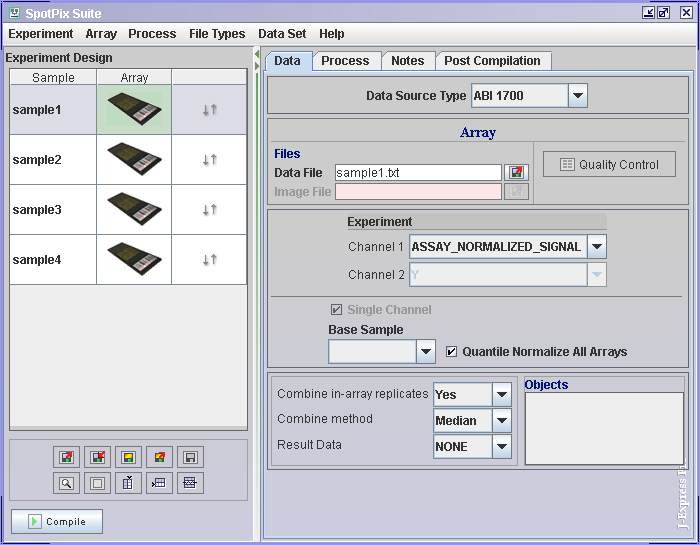Viewport: 700px width, 545px height.
Task: Click the Array column header
Action: pyautogui.click(x=134, y=77)
